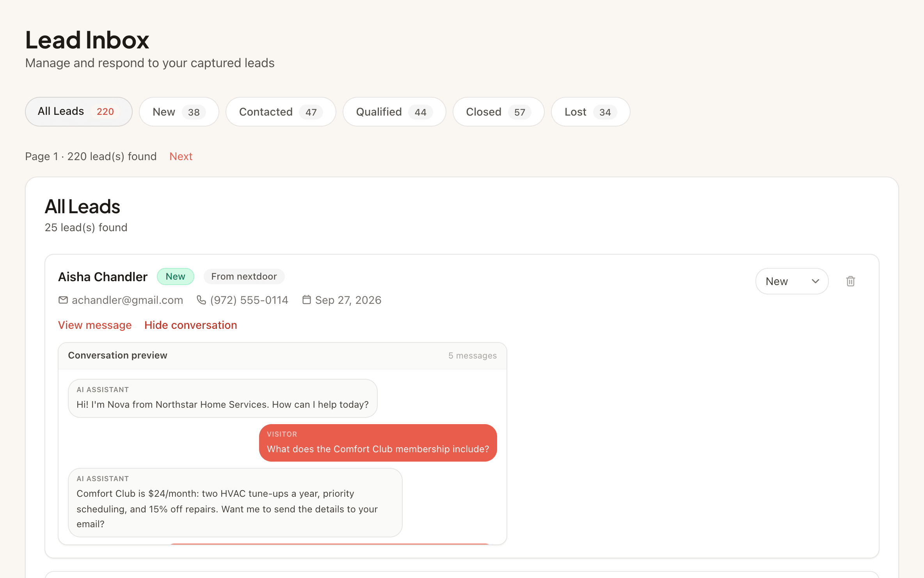Click the phone number (972) 555-0114
Screen dimensions: 924x578
pos(249,300)
